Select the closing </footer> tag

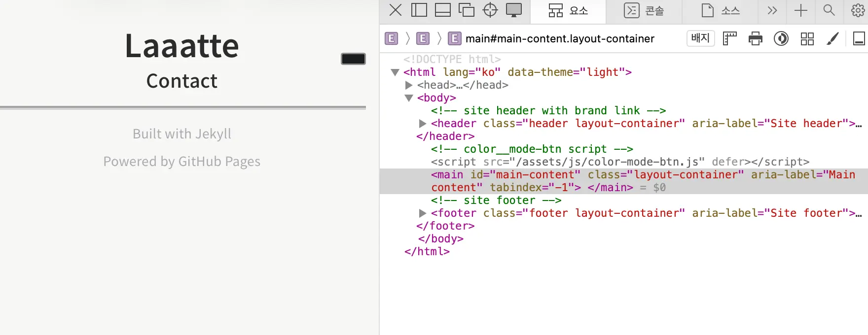(x=445, y=226)
